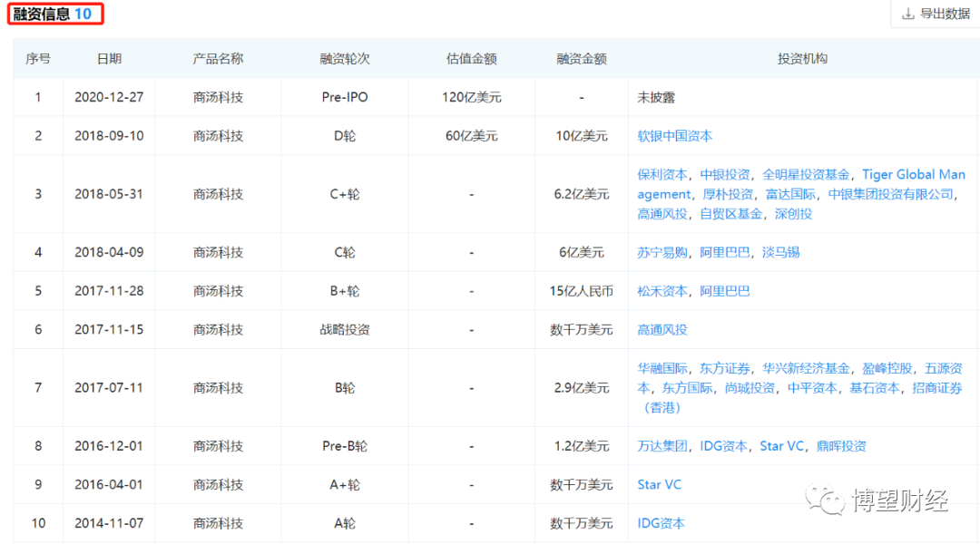The height and width of the screenshot is (544, 980).
Task: Open the 中平资本 investor link
Action: point(812,388)
